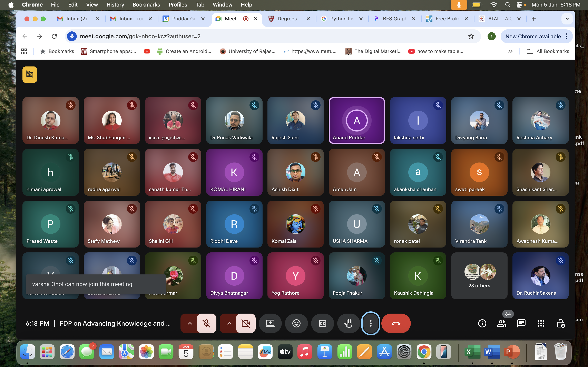Click the red leave call button

pos(396,323)
